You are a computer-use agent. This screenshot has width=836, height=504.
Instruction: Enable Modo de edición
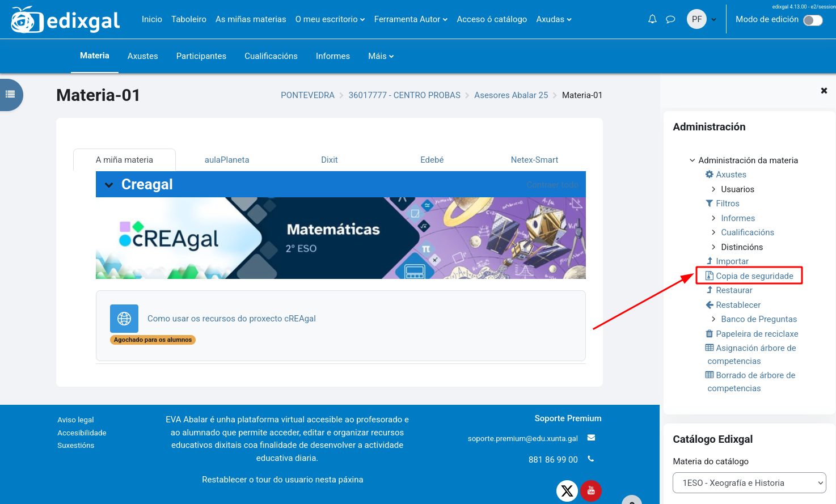point(813,19)
